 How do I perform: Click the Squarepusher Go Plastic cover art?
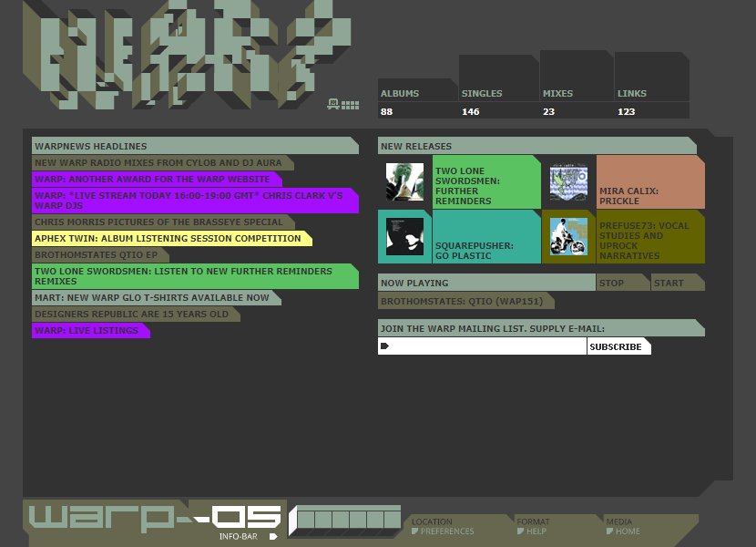coord(405,236)
